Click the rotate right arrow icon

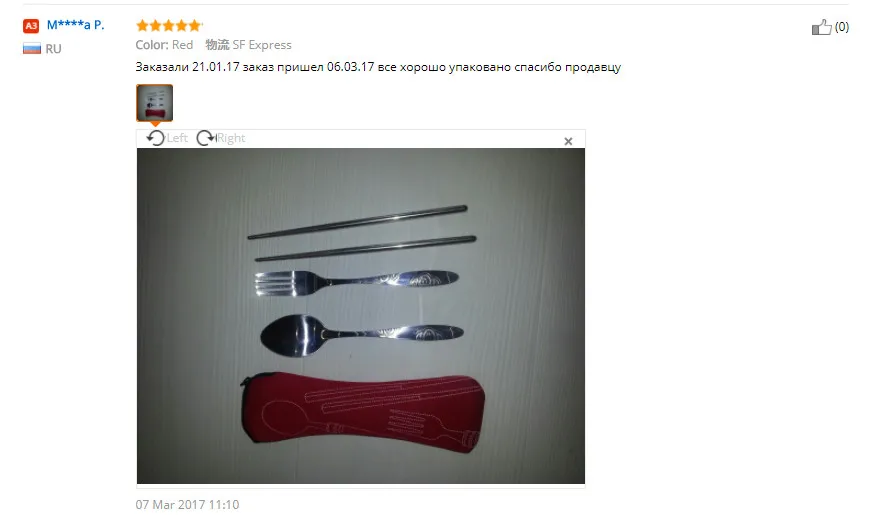click(206, 138)
